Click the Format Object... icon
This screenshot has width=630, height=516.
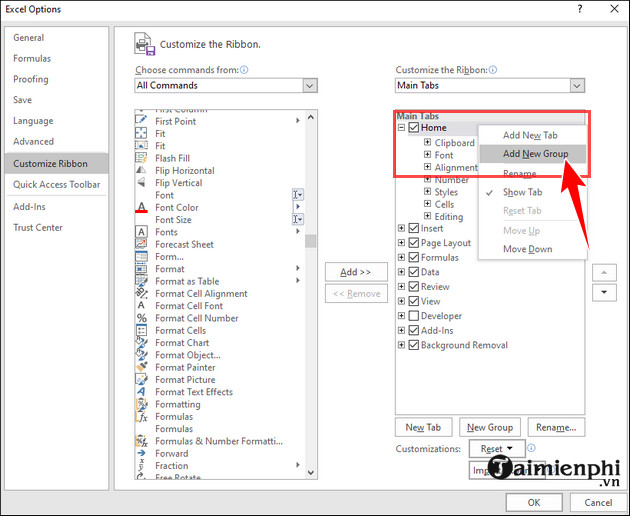[141, 355]
